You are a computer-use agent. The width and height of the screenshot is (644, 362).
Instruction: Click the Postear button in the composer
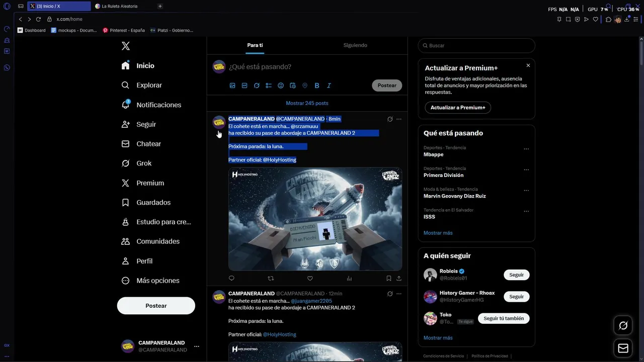387,85
